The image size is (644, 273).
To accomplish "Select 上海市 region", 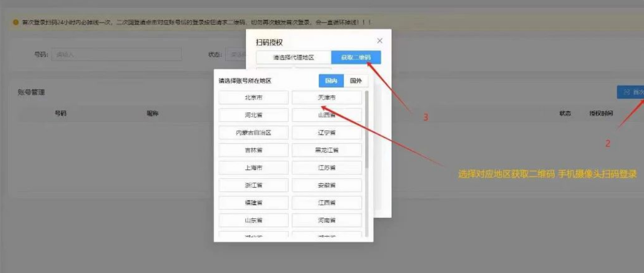I will coord(253,168).
